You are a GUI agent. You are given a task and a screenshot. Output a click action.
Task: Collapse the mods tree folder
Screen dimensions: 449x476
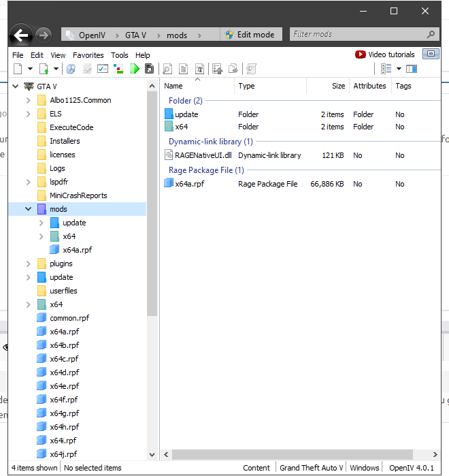[28, 209]
